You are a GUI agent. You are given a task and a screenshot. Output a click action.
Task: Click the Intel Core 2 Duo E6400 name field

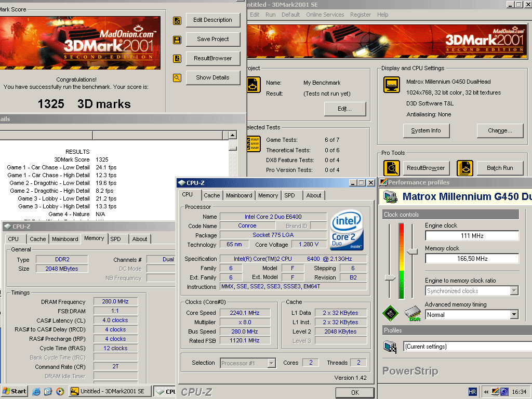[273, 217]
